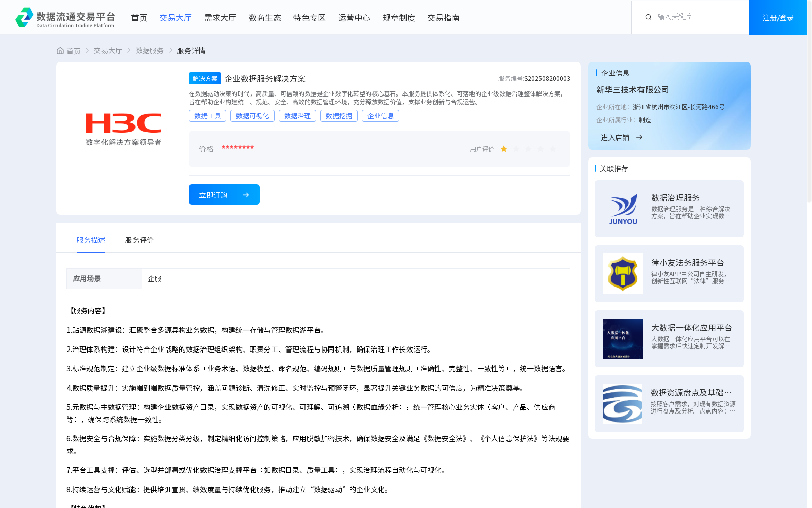812x508 pixels.
Task: Click the address 浙江省杭州市滨江区-长河路466号
Action: [x=679, y=107]
